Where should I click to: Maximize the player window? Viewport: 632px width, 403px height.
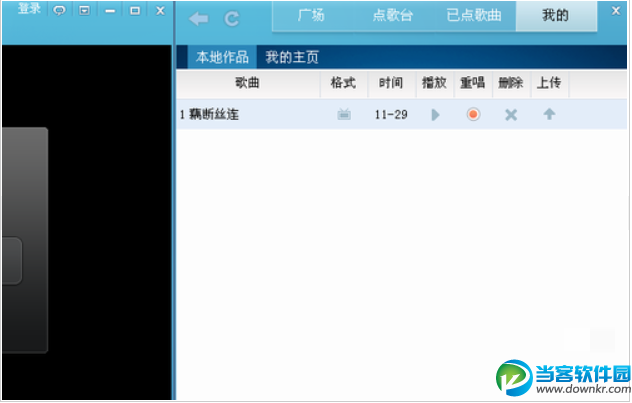(135, 11)
